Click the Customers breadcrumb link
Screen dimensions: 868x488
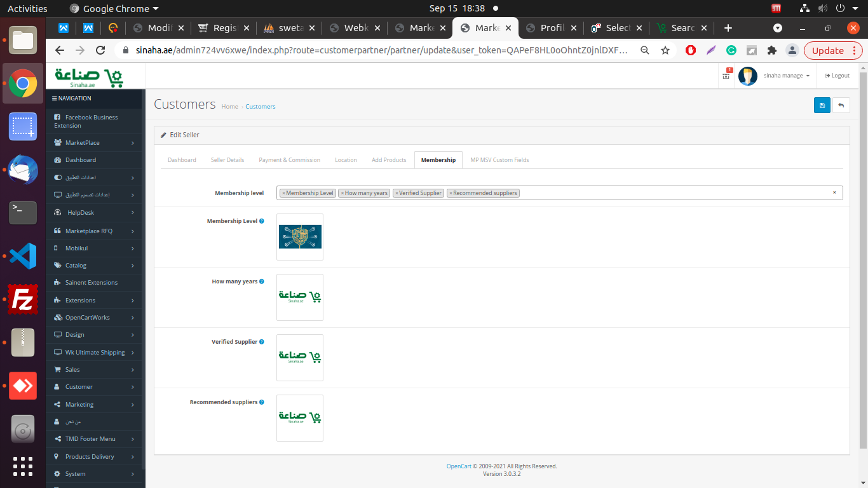[261, 107]
